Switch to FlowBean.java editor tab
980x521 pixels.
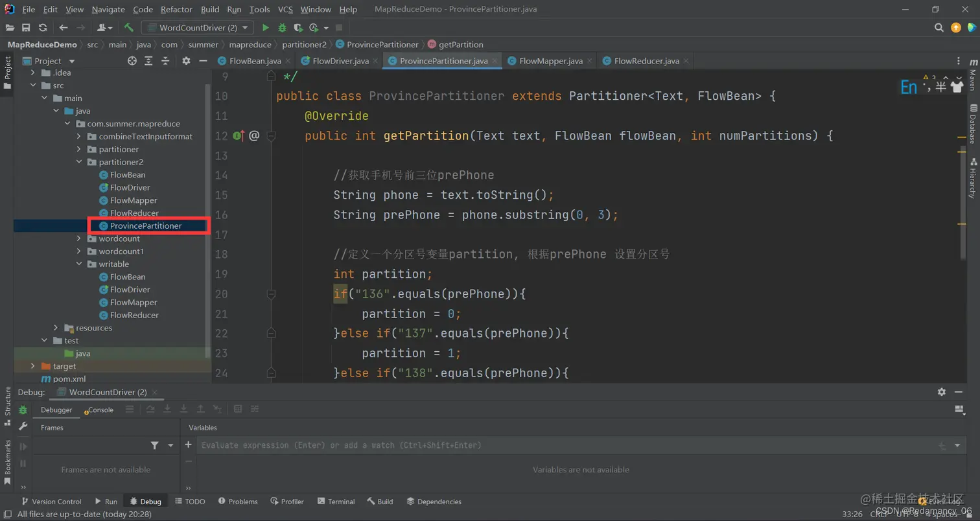(x=255, y=61)
